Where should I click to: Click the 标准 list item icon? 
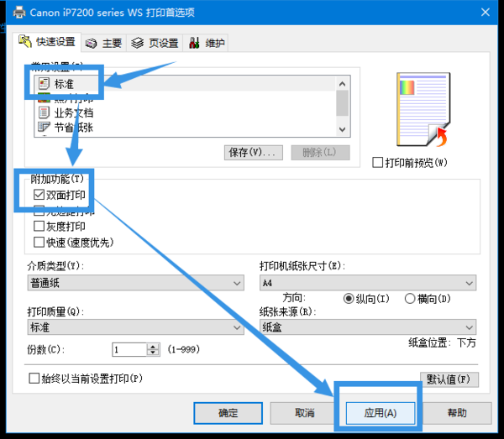[44, 83]
